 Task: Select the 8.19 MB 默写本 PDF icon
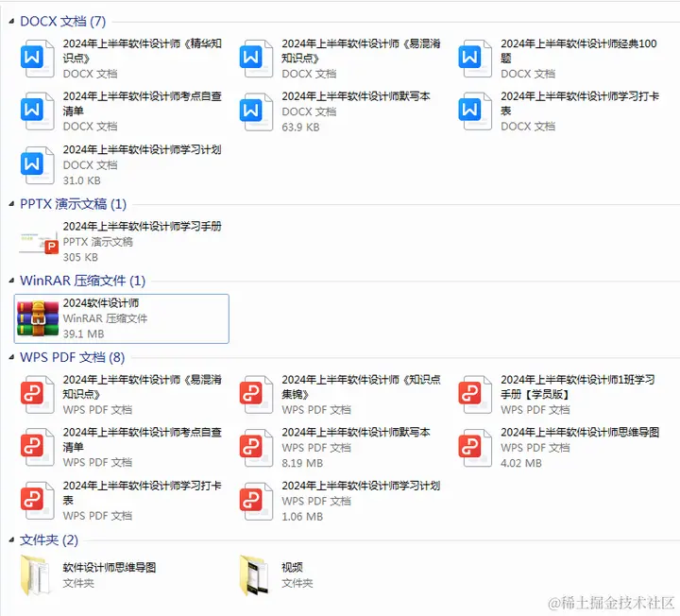point(256,448)
